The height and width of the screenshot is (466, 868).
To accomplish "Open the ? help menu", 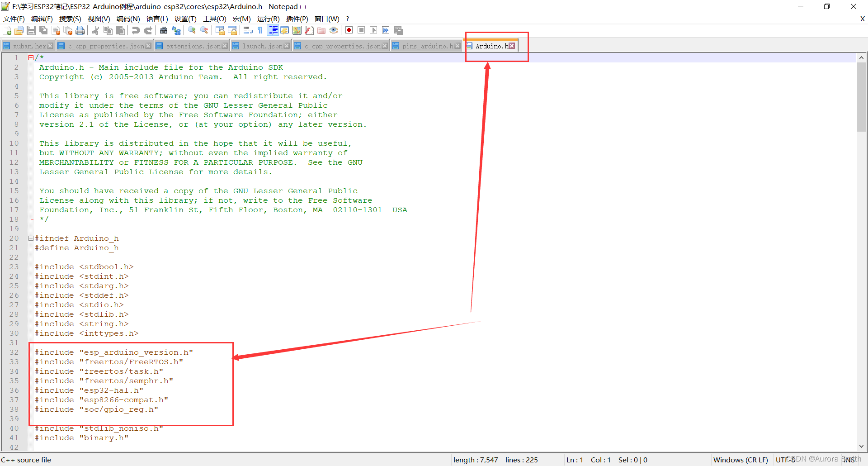I will [x=347, y=19].
